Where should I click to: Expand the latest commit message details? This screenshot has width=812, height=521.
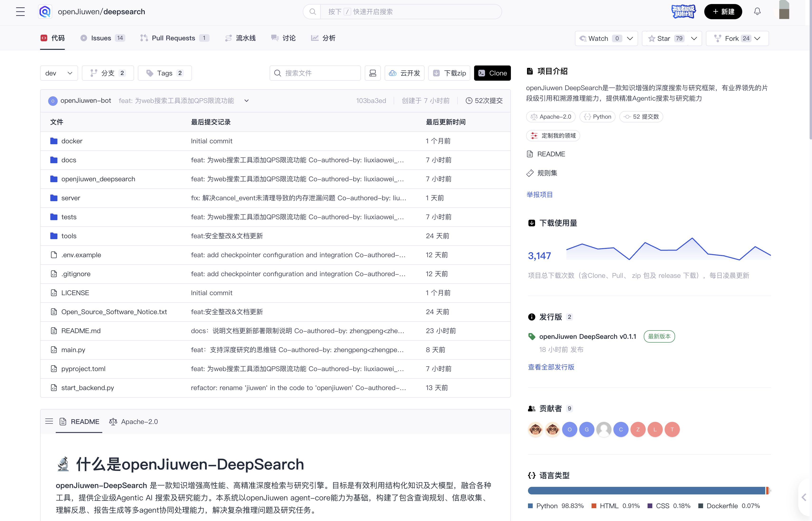pyautogui.click(x=247, y=101)
